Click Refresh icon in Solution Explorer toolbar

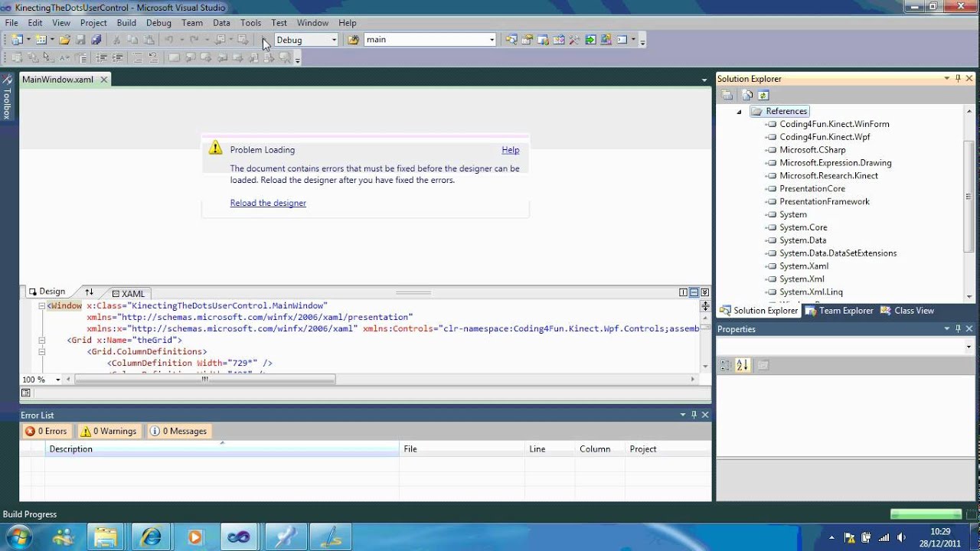(763, 96)
